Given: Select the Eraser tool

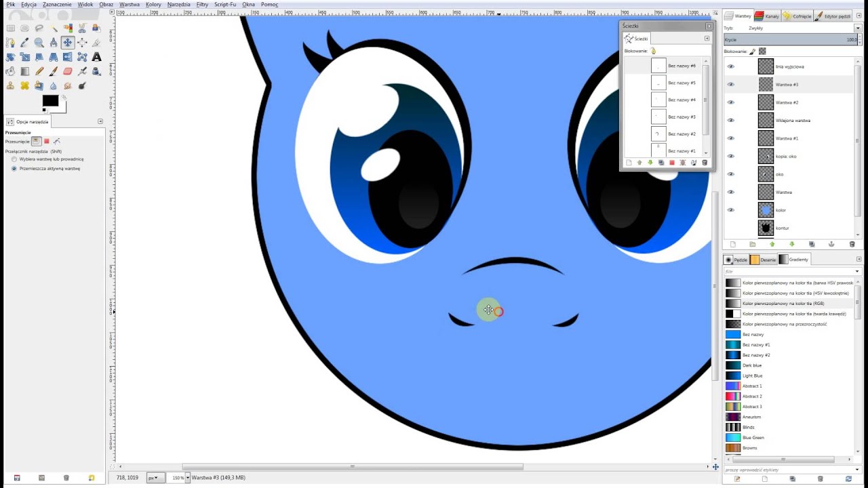Looking at the screenshot, I should tap(68, 71).
